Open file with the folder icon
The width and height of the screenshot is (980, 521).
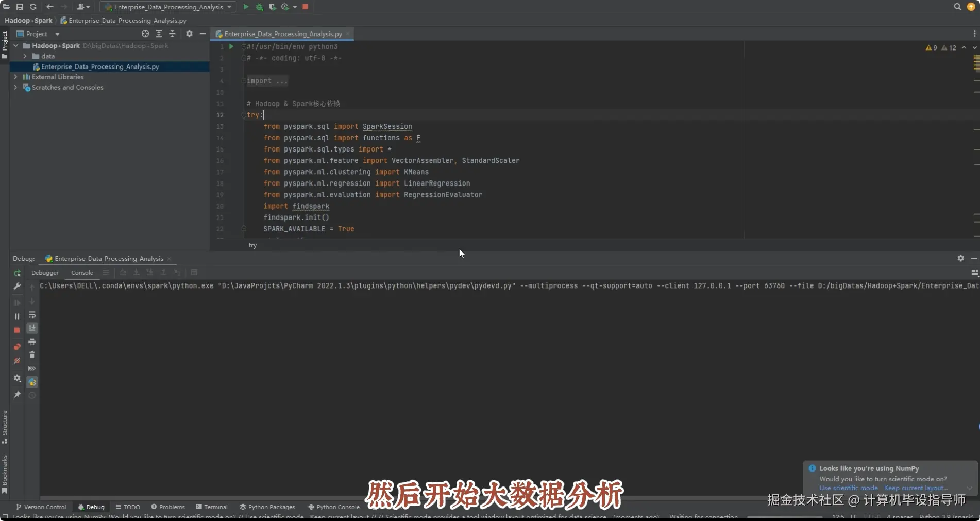click(x=6, y=7)
